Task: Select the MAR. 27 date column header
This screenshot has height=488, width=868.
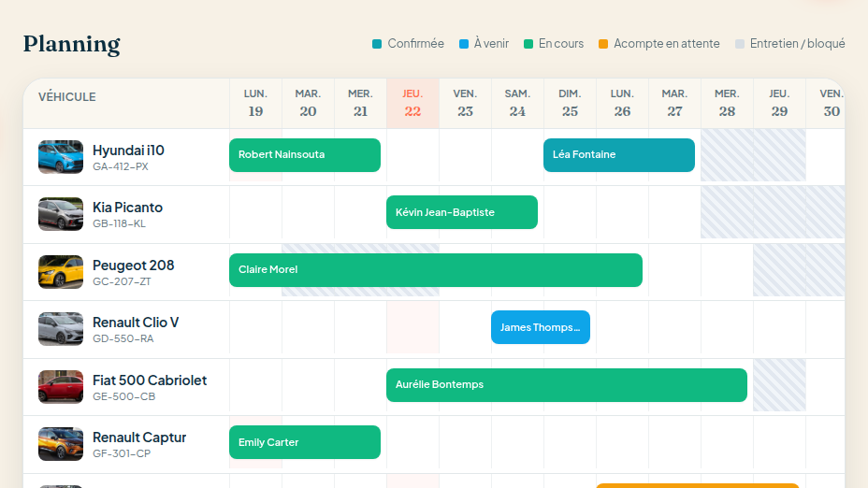Action: click(674, 103)
